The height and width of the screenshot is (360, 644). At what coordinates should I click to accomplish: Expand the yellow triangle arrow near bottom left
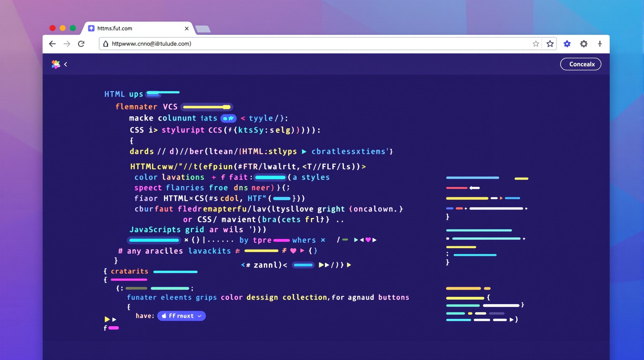coord(107,319)
